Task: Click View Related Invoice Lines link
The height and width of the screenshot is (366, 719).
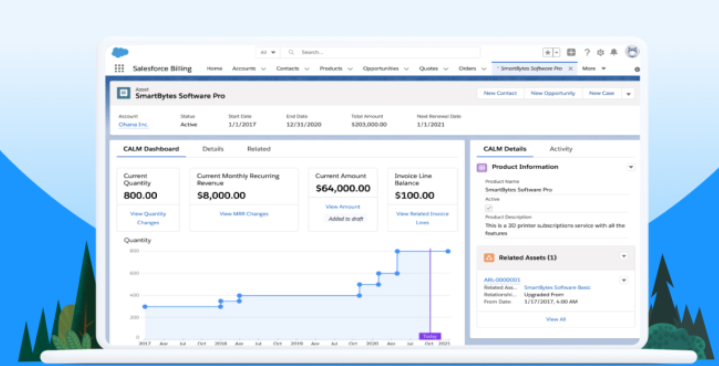Action: 422,218
